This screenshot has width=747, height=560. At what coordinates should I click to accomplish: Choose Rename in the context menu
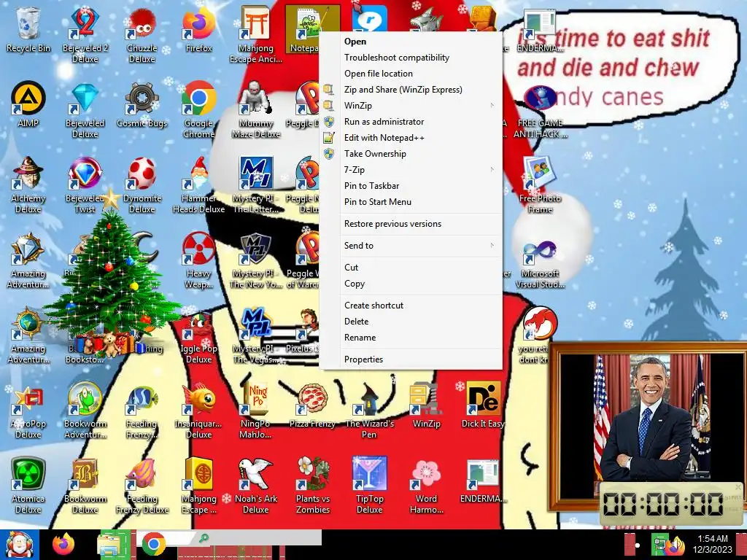[411, 338]
